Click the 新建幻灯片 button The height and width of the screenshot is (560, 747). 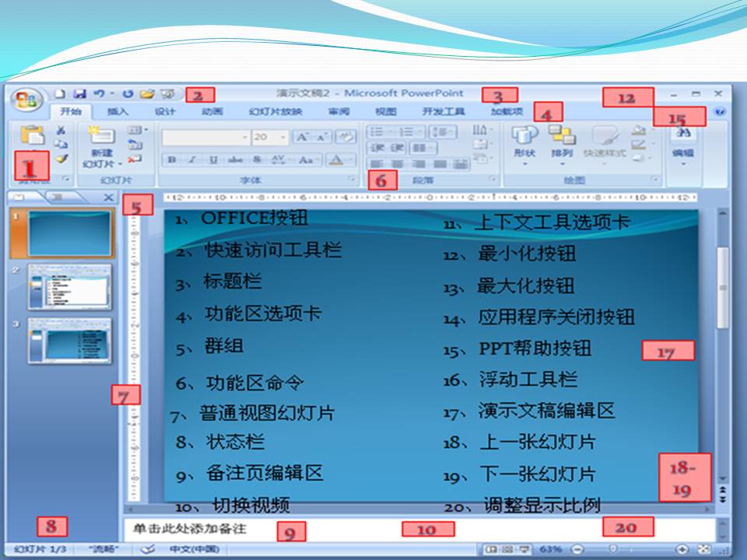103,147
